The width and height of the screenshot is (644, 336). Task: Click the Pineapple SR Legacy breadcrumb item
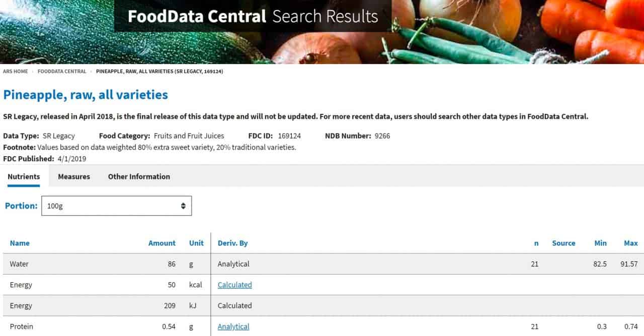pyautogui.click(x=159, y=72)
